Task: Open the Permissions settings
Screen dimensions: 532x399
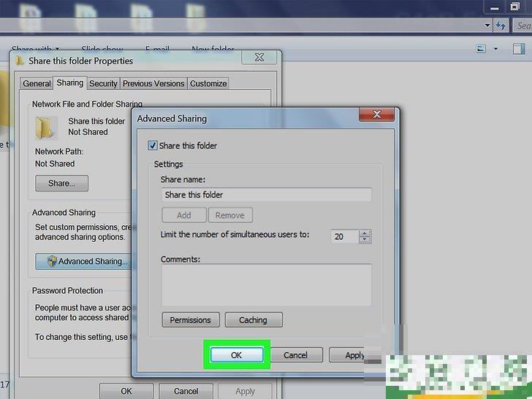Action: [x=190, y=320]
